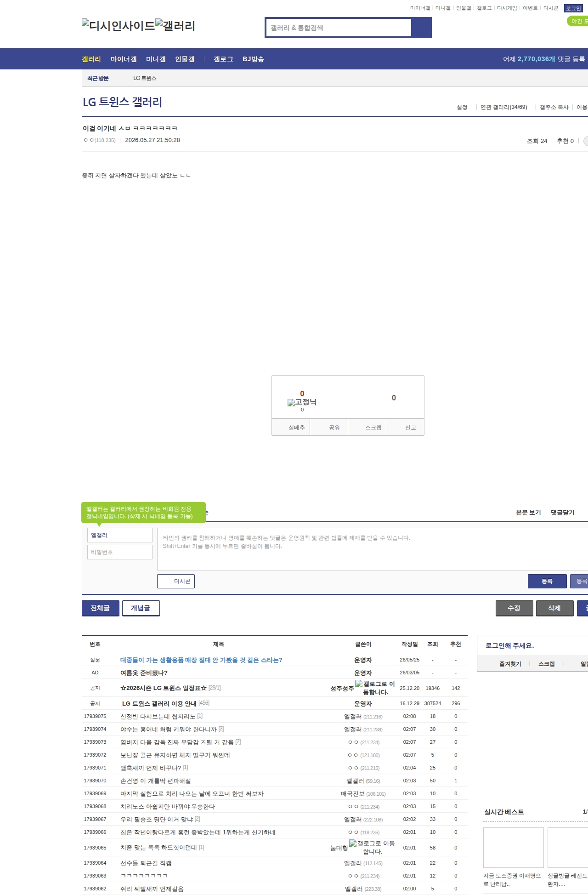Click the 최근 방문 label
Viewport: 588px width, 895px height.
(x=98, y=78)
